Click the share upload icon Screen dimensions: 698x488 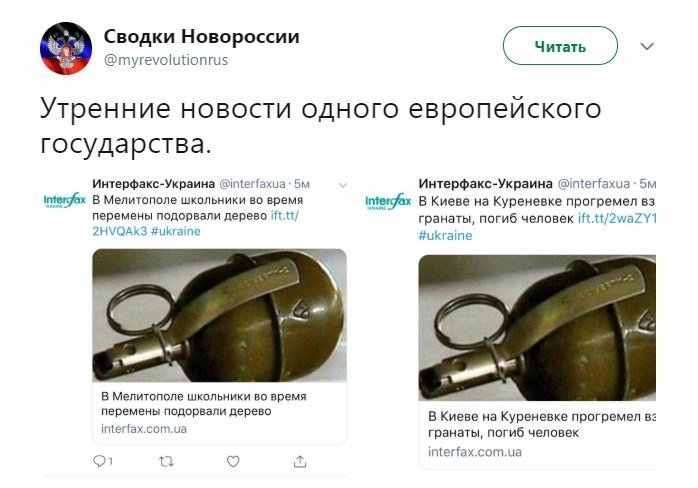pyautogui.click(x=300, y=461)
